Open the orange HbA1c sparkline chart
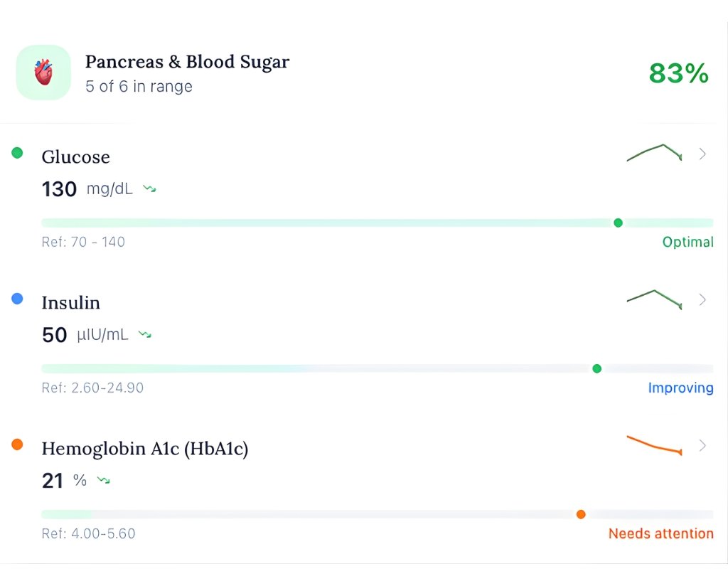The image size is (728, 586). point(654,445)
